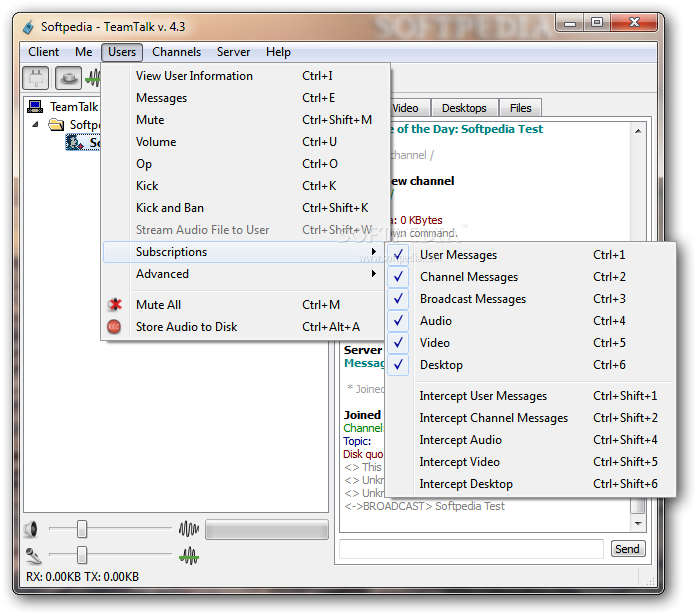Select Mute All menu entry
697x615 pixels.
click(x=244, y=305)
